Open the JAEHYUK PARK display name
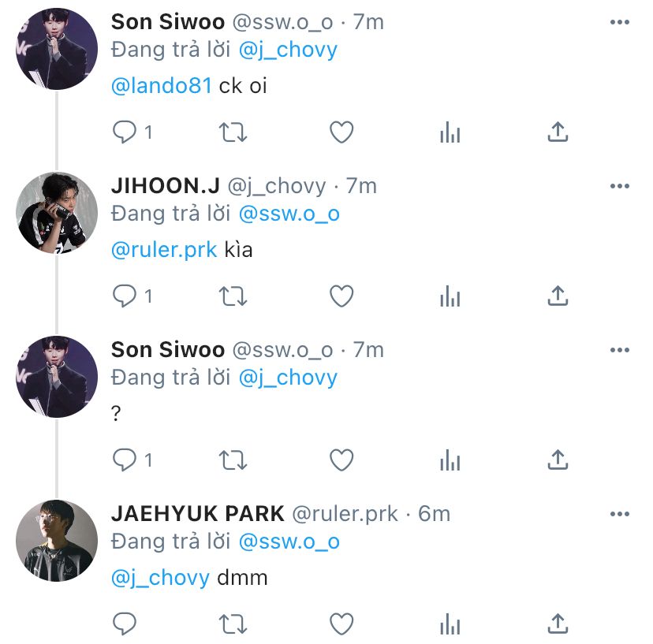653x644 pixels. click(x=198, y=514)
